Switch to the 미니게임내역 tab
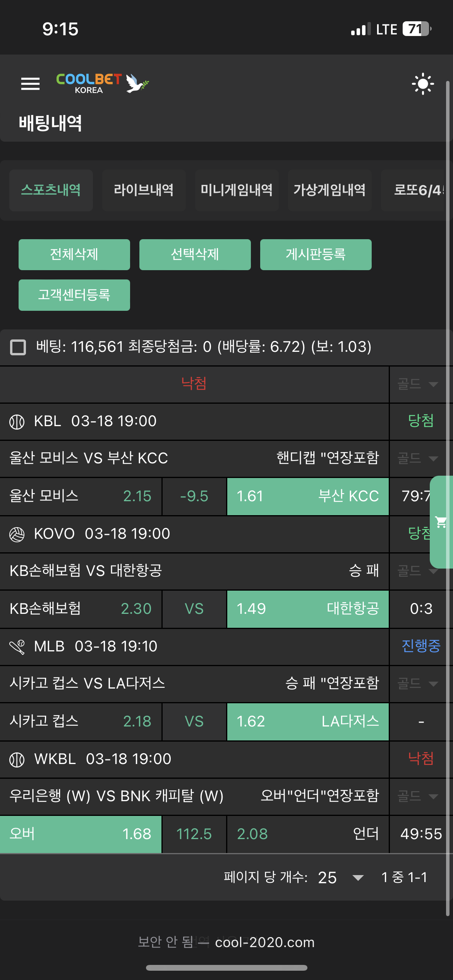The image size is (453, 980). [x=237, y=190]
